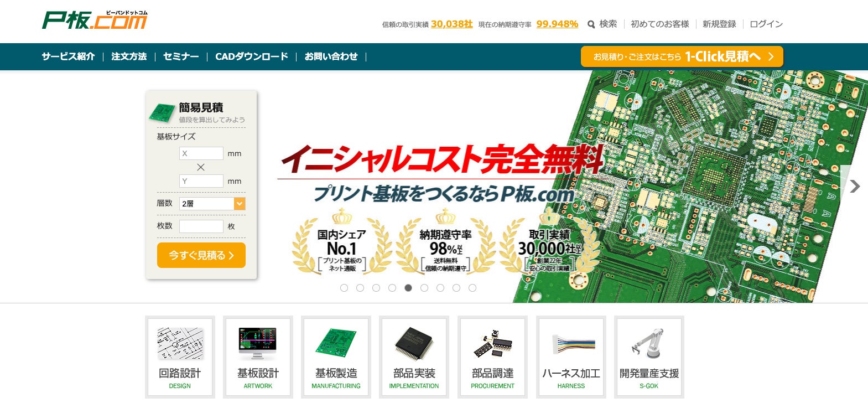Open the お問い合わせ menu item

point(331,56)
